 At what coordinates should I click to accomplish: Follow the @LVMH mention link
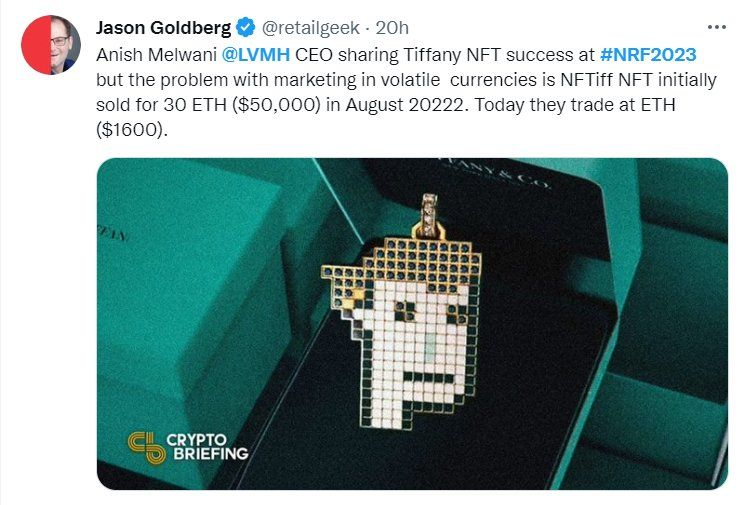256,54
